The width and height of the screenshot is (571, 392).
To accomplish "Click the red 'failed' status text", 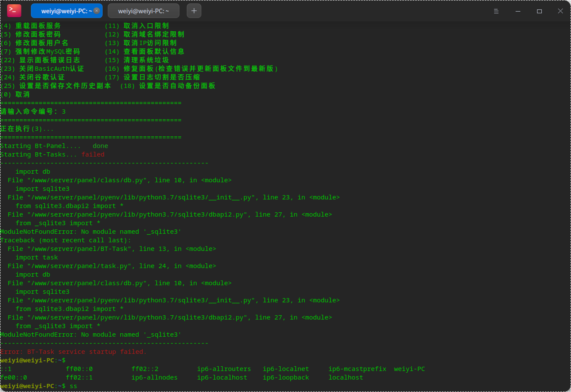I will point(93,154).
